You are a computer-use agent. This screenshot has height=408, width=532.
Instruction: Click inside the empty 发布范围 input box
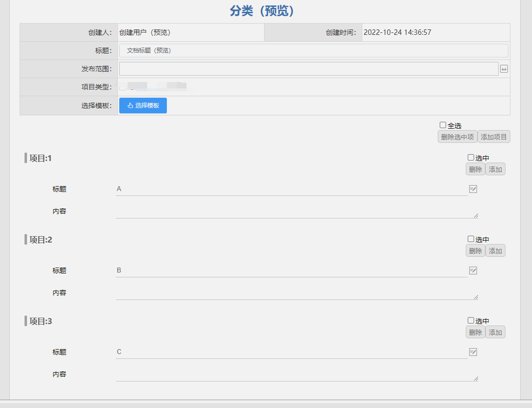pos(304,69)
